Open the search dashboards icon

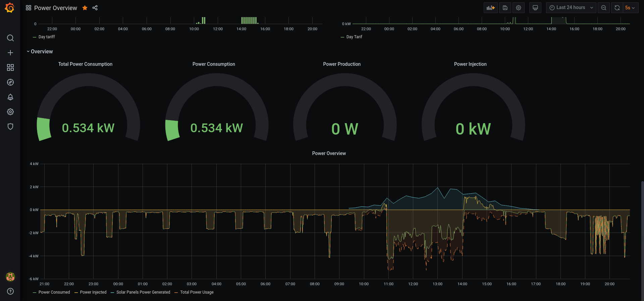point(10,38)
